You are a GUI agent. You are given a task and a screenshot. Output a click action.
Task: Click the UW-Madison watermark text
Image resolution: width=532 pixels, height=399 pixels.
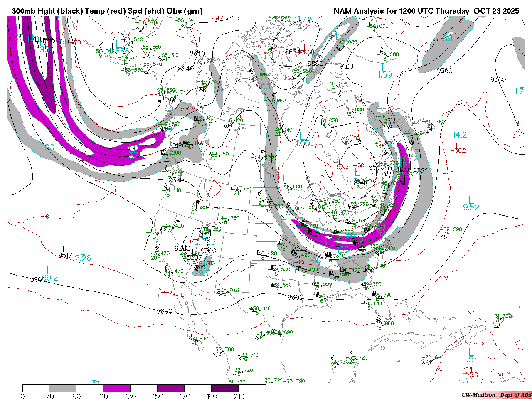[x=478, y=395]
